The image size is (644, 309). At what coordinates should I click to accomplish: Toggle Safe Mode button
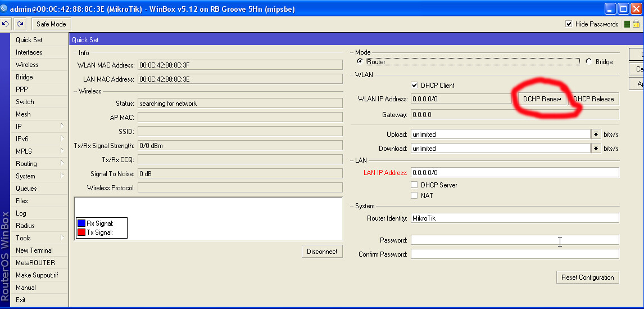coord(51,24)
